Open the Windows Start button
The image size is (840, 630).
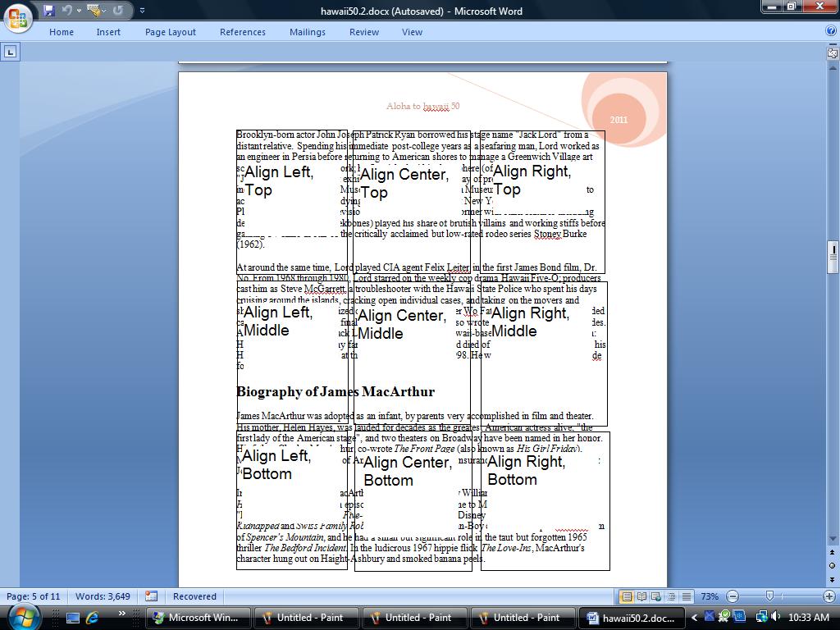click(23, 617)
